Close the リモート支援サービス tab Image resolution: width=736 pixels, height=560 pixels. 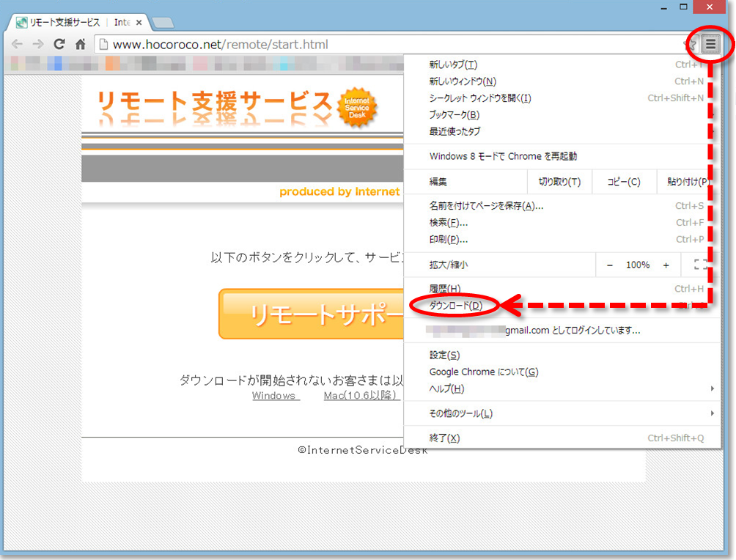139,22
